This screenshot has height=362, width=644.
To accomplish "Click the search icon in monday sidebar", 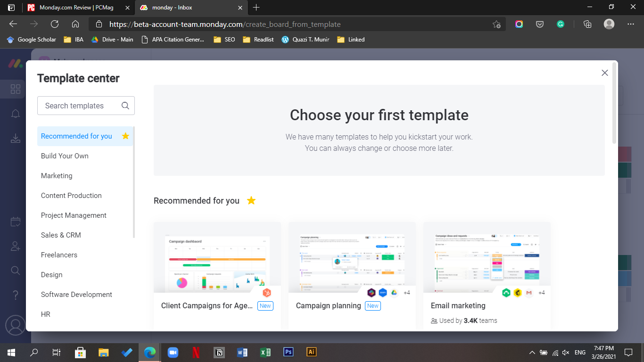I will (15, 270).
